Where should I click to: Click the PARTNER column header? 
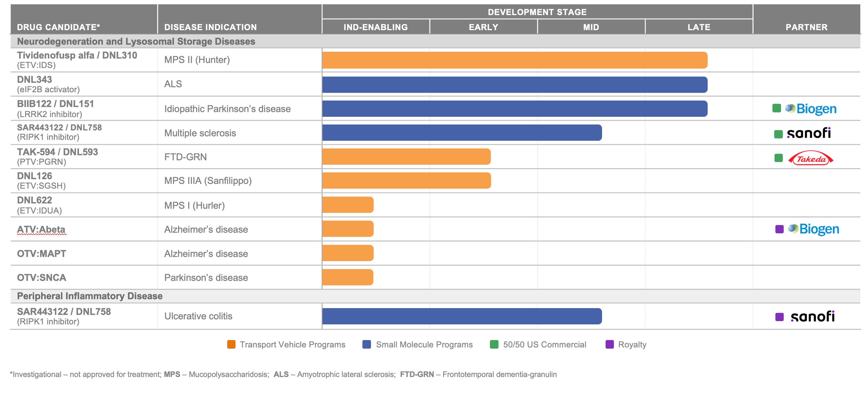[x=806, y=27]
